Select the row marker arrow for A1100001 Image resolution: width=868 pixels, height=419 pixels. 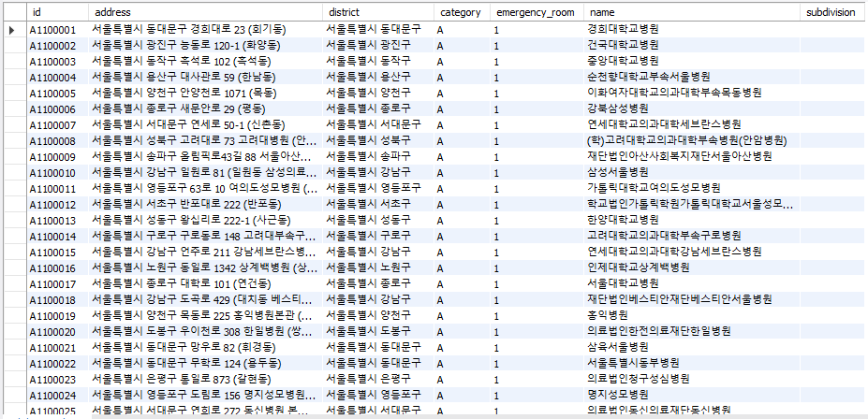pos(12,29)
